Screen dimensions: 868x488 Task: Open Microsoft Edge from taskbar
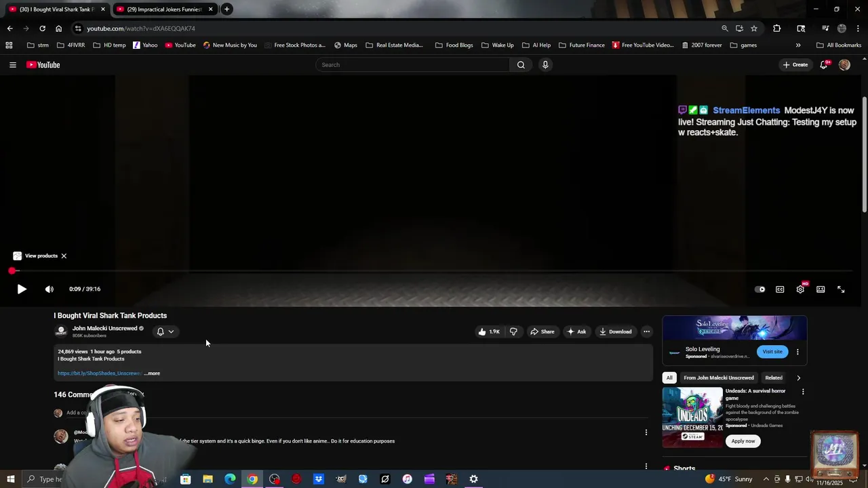pos(230,479)
